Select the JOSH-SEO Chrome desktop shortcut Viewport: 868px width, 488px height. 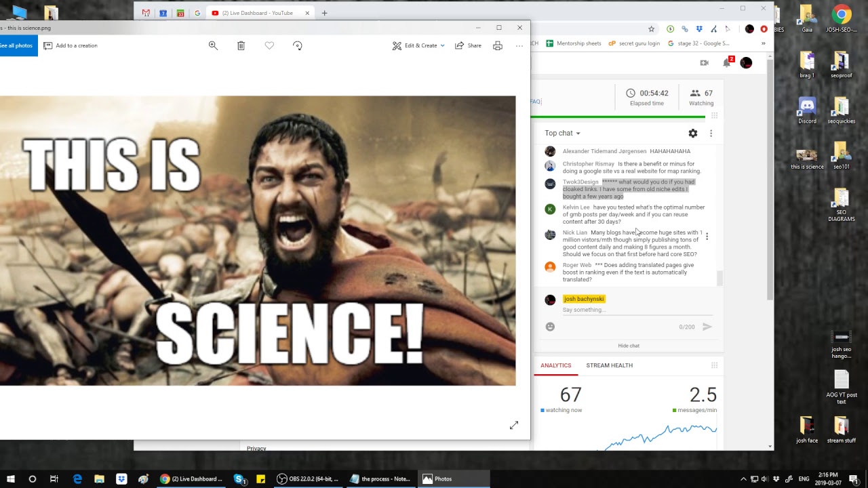(842, 18)
